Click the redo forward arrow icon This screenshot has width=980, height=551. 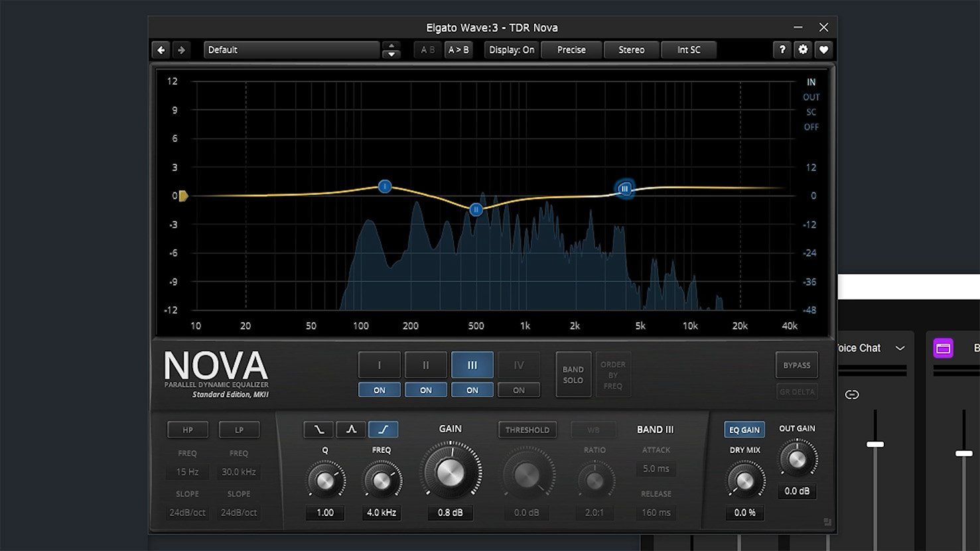(x=180, y=50)
